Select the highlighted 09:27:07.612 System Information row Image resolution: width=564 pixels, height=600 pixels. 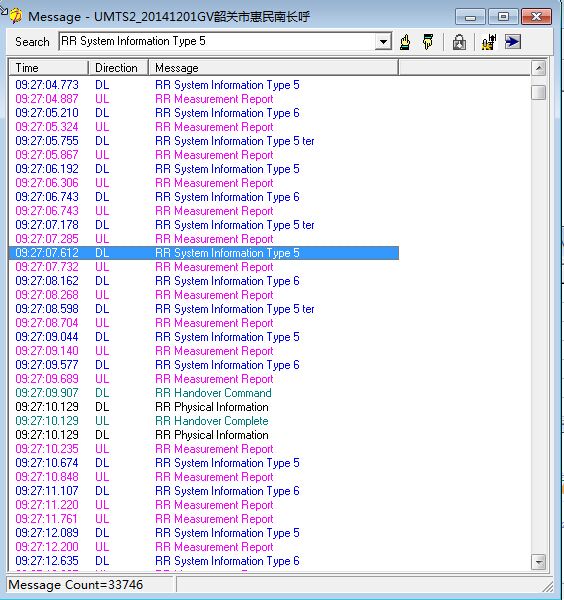(204, 253)
